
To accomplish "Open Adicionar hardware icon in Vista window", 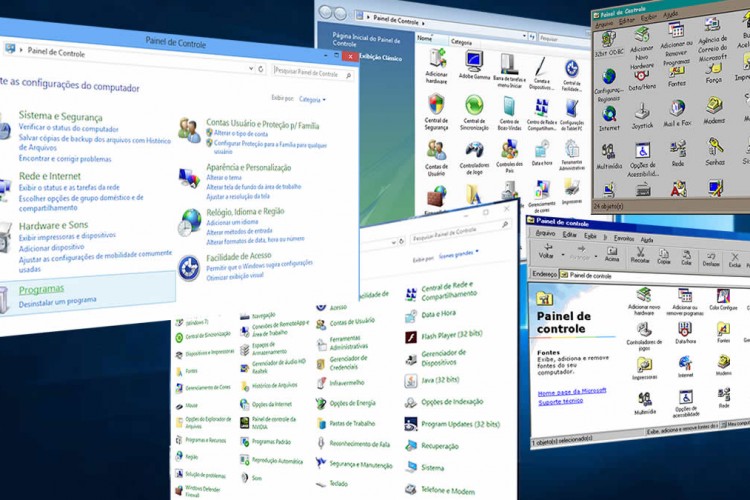I will click(x=436, y=65).
